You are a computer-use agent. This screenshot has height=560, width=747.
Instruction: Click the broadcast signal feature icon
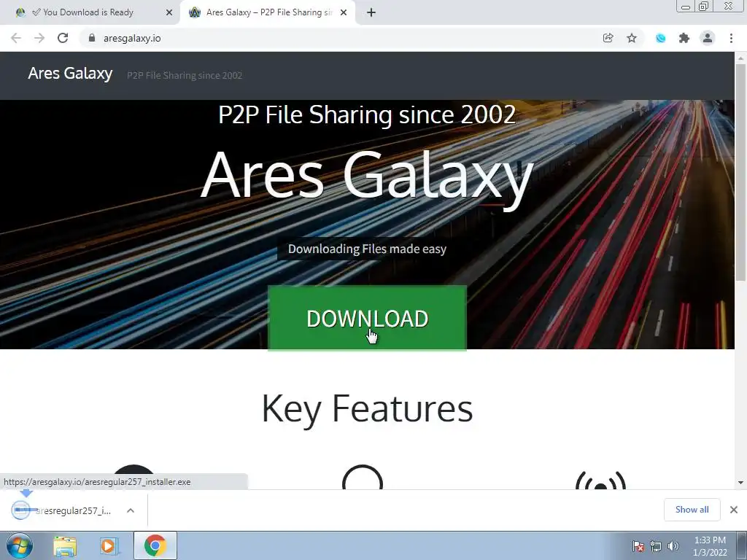pyautogui.click(x=600, y=480)
